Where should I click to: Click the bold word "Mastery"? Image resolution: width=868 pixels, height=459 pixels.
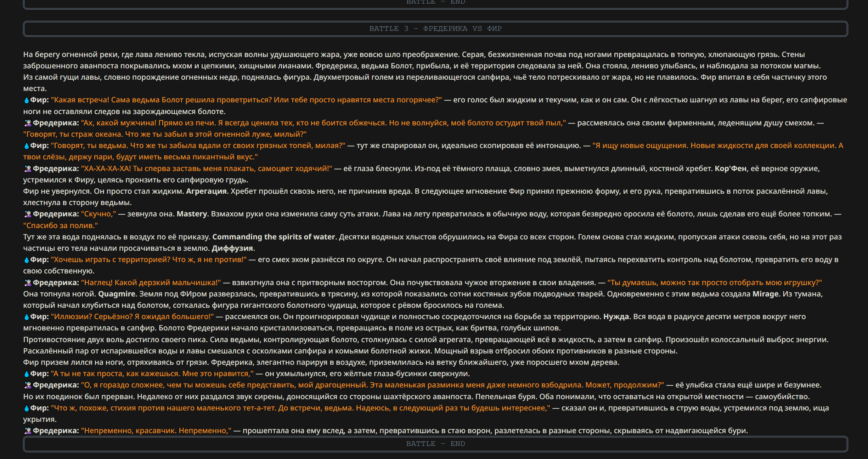[x=192, y=214]
